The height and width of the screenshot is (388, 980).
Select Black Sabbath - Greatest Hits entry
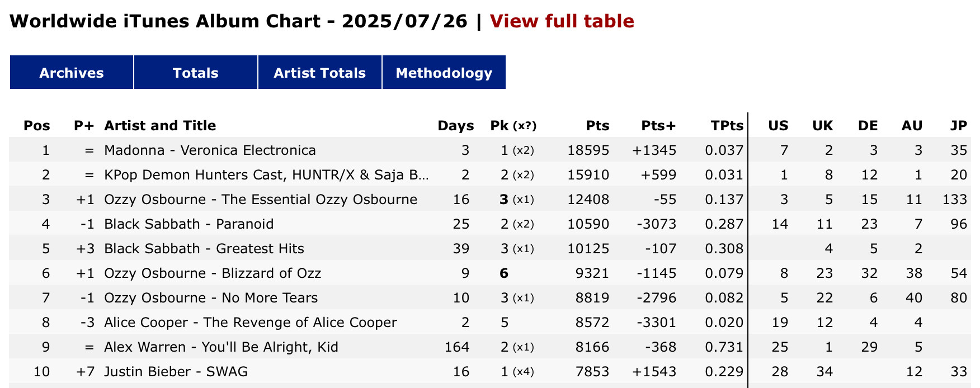pos(204,249)
